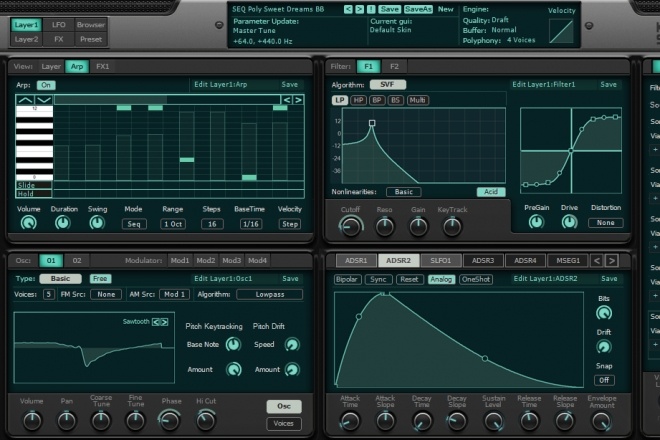Select the O2 oscillator tab

click(77, 261)
